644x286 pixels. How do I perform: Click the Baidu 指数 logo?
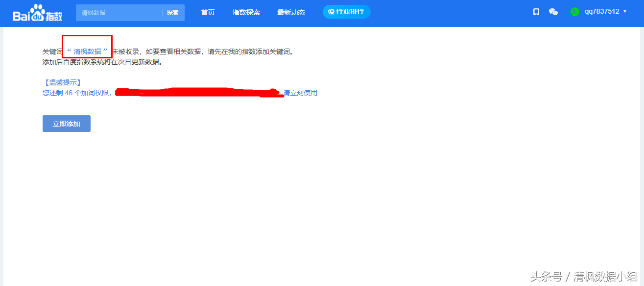click(38, 13)
